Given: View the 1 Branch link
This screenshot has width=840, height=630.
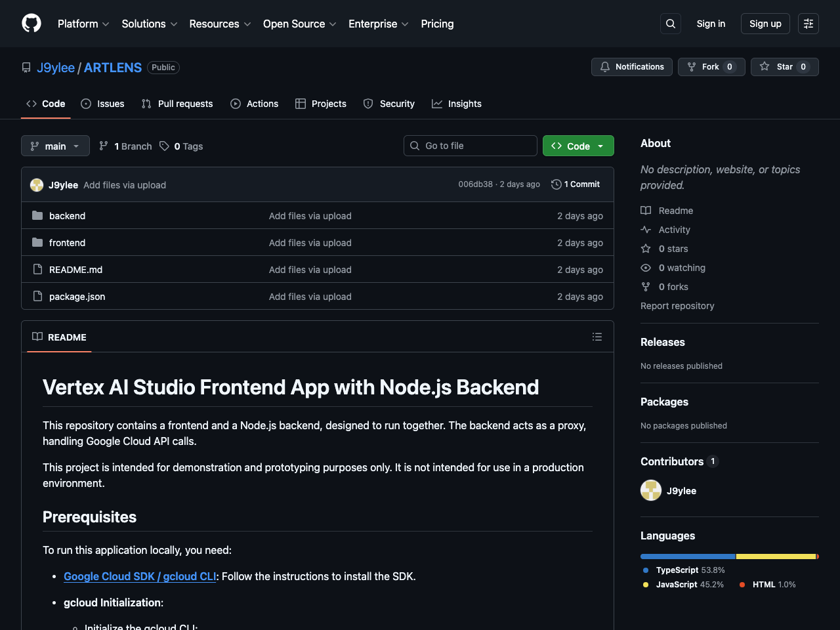Looking at the screenshot, I should [x=125, y=146].
